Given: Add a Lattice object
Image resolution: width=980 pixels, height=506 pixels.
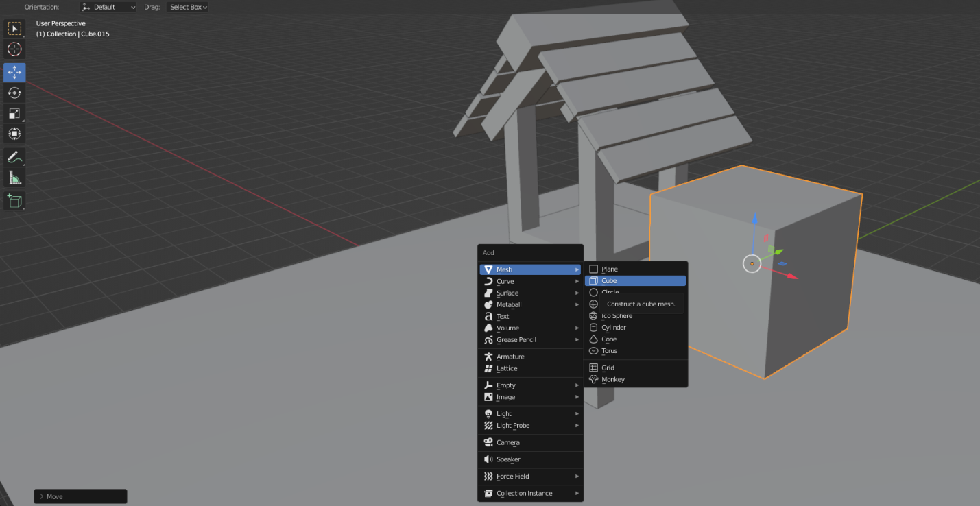Looking at the screenshot, I should tap(531, 368).
